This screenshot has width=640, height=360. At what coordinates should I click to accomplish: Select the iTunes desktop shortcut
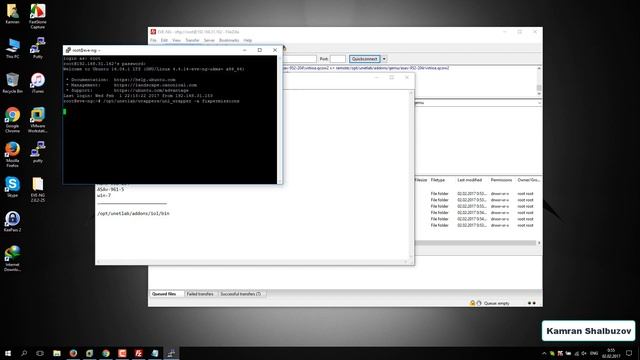(38, 83)
